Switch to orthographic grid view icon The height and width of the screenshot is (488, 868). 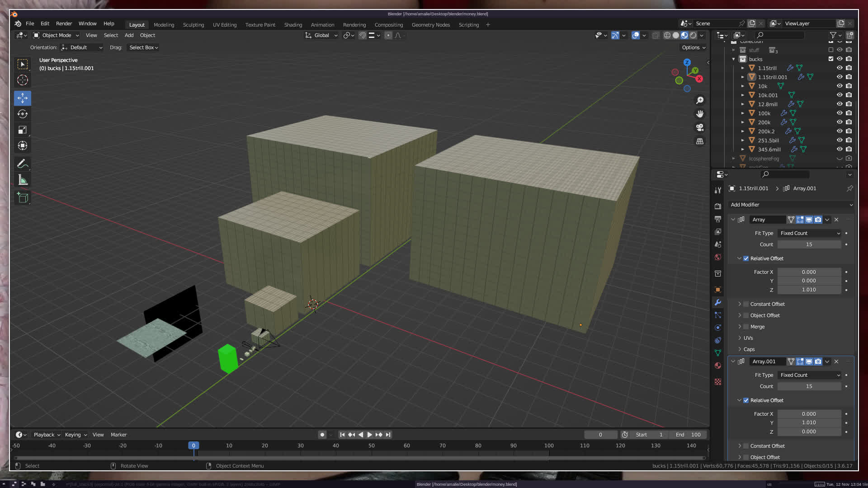[700, 141]
